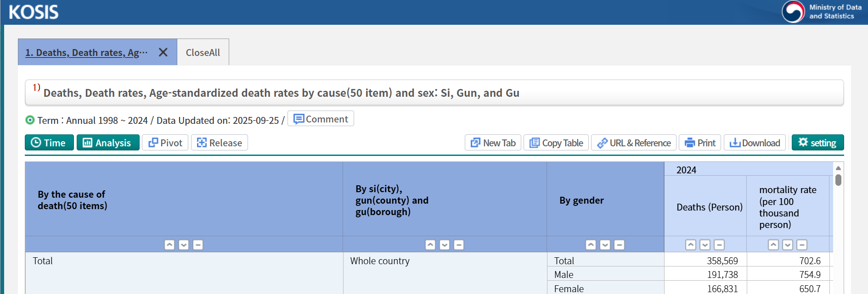Viewport: 868px width, 294px height.
Task: Open table in New Tab
Action: (493, 143)
